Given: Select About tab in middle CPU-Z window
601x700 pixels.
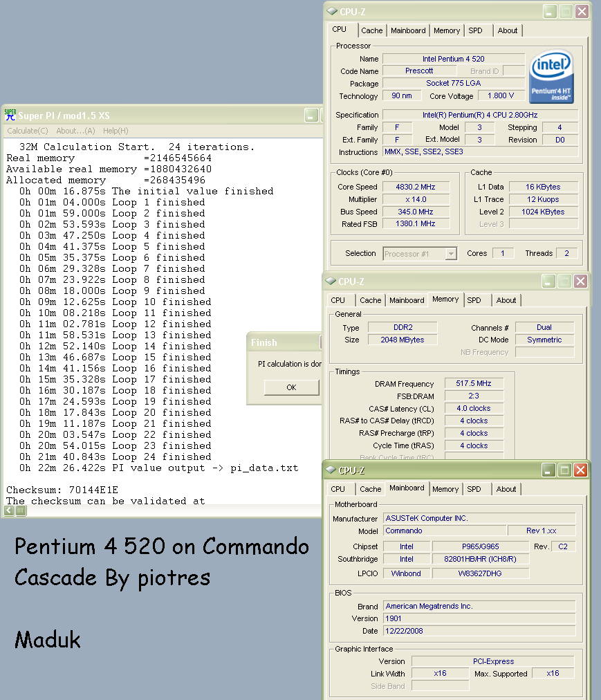Looking at the screenshot, I should tap(506, 300).
